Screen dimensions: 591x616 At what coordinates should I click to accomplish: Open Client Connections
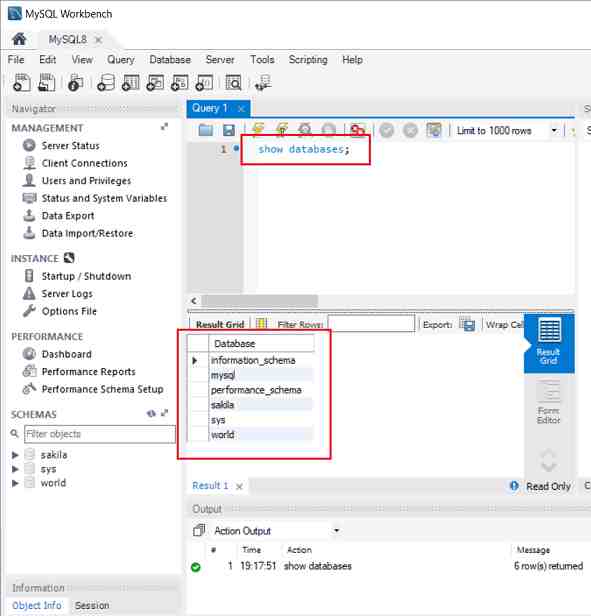(84, 163)
